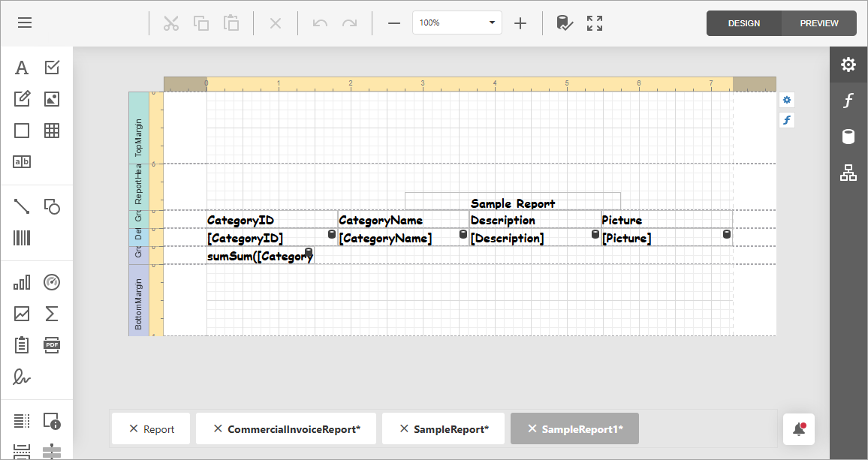Select the Panel control icon
868x460 pixels.
(x=22, y=131)
